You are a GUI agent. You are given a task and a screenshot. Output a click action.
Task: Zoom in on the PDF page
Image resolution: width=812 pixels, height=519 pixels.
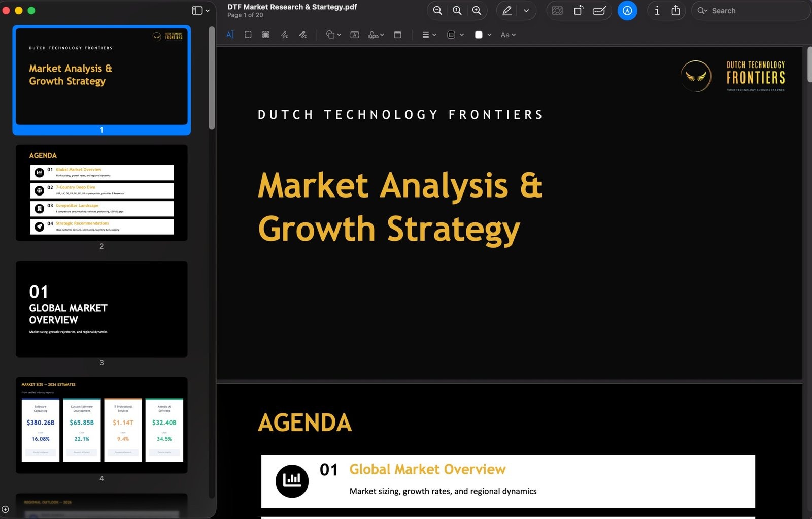pos(477,11)
